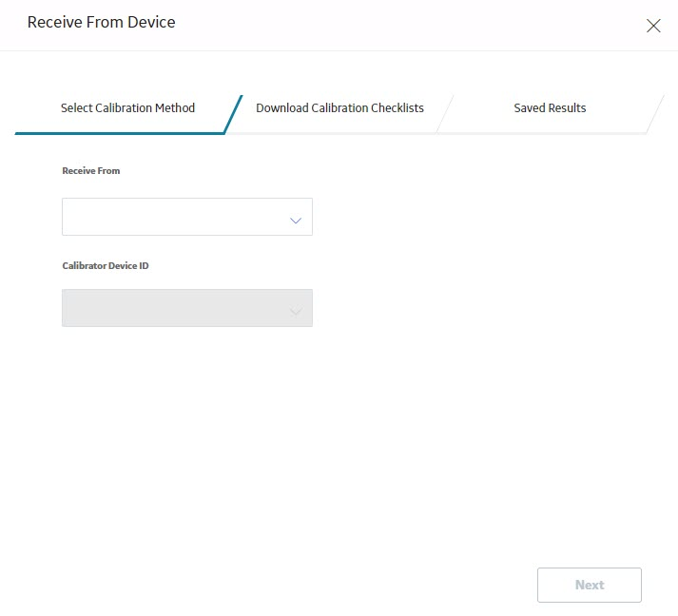678x616 pixels.
Task: Click the Receive From field label
Action: click(90, 171)
